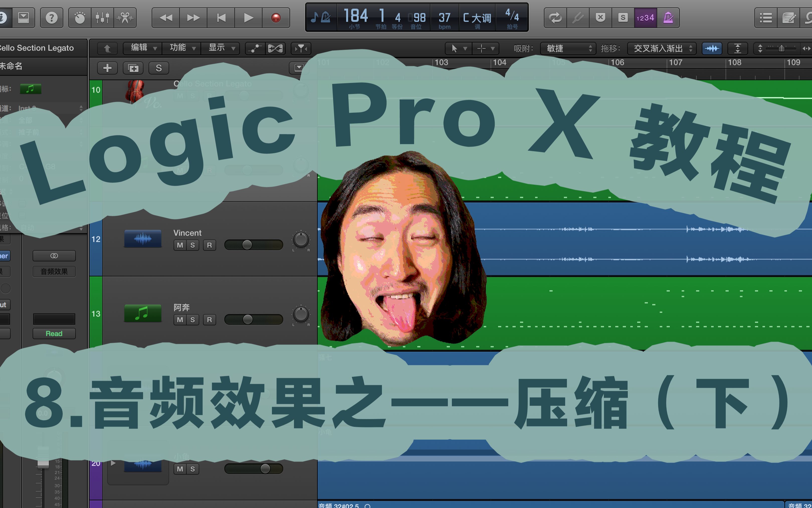The image size is (812, 508).
Task: Click the Read automation mode button
Action: (x=54, y=334)
